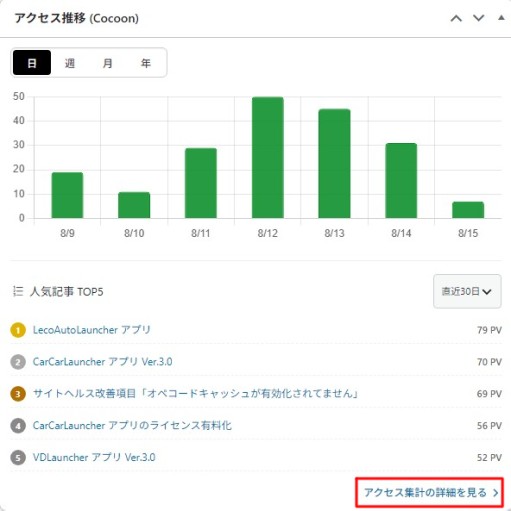Open the サイトヘルス改善項目 article link
This screenshot has width=511, height=511.
click(196, 394)
